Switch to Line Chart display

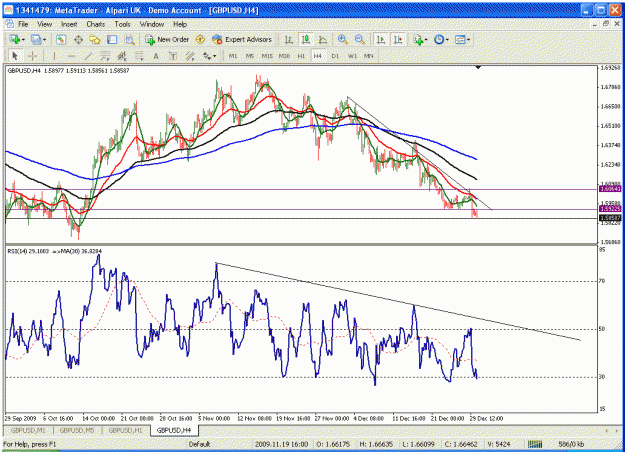pyautogui.click(x=323, y=39)
